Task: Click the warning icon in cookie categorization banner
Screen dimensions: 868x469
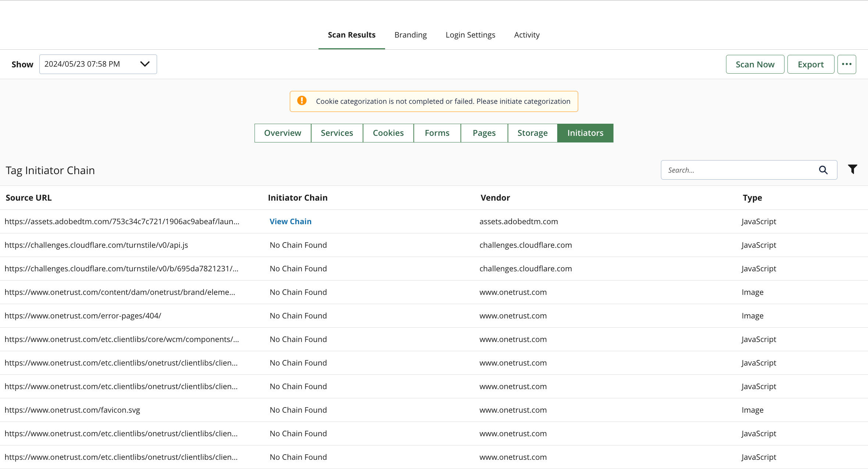Action: (302, 101)
